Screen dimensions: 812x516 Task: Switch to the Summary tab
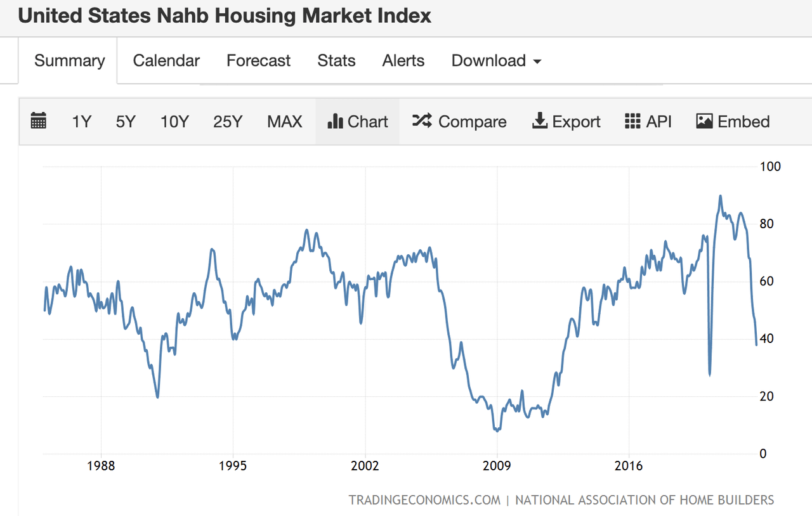tap(69, 61)
